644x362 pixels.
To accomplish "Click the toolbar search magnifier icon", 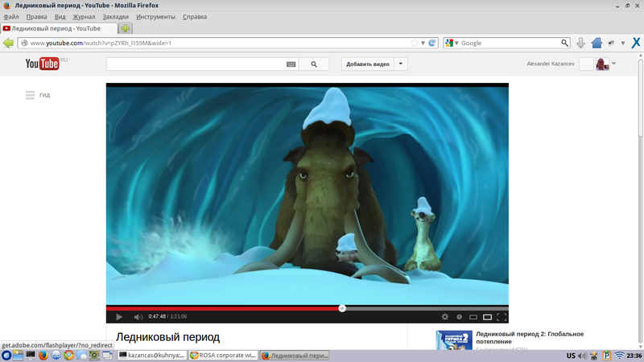I will tap(565, 43).
